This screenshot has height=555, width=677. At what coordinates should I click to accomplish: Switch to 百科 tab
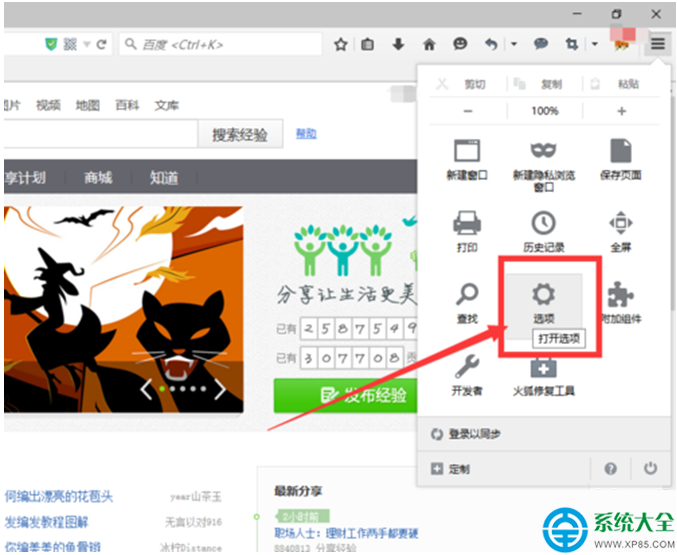127,105
